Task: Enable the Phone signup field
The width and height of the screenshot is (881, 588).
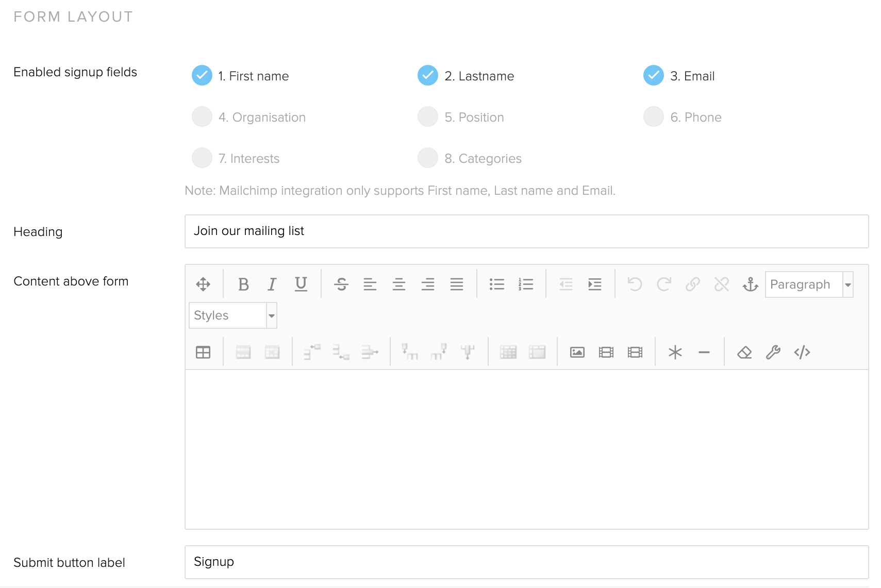Action: pos(653,117)
